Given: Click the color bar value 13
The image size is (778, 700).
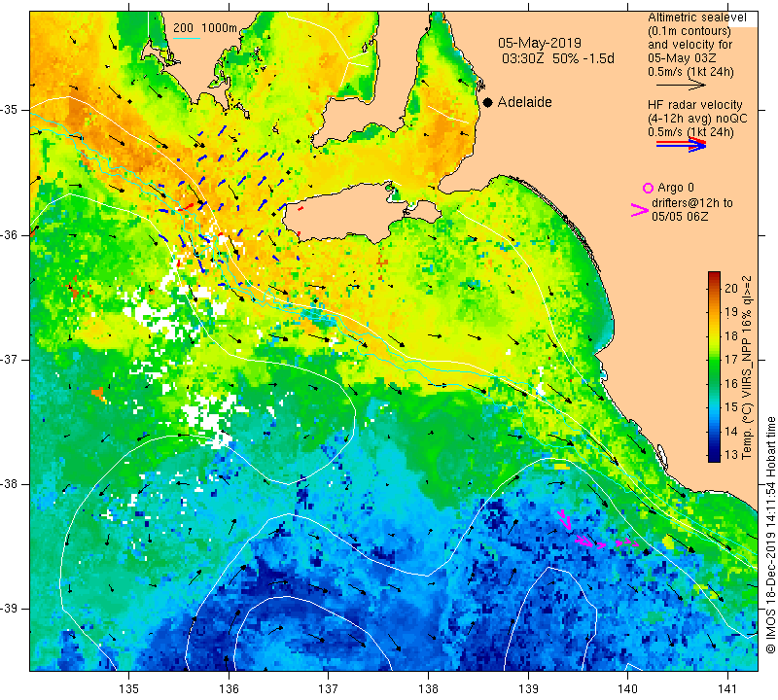Looking at the screenshot, I should pos(731,454).
